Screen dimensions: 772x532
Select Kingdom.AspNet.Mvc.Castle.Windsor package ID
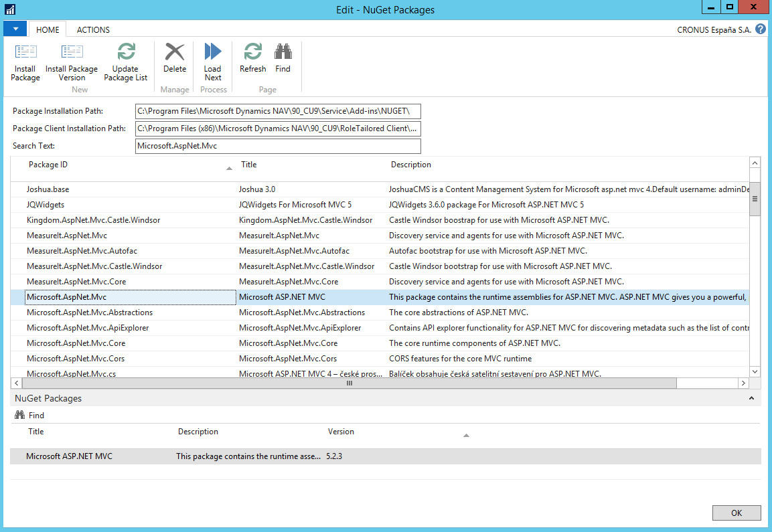click(94, 220)
